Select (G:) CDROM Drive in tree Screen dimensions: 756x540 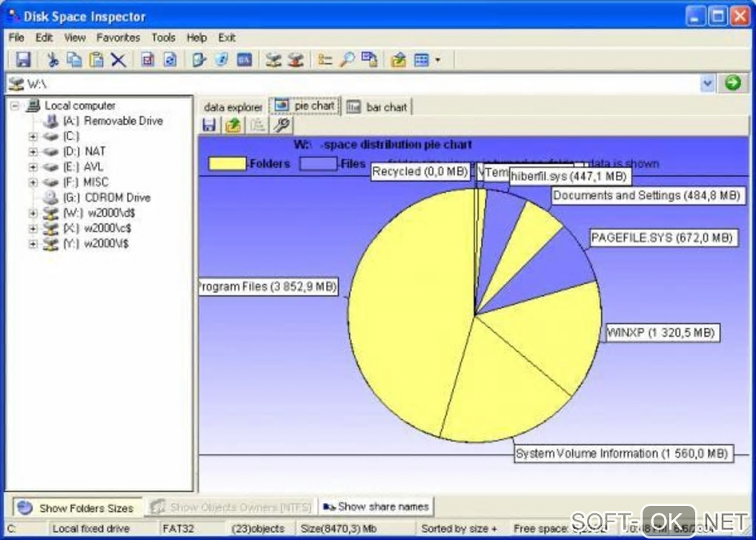tap(107, 197)
